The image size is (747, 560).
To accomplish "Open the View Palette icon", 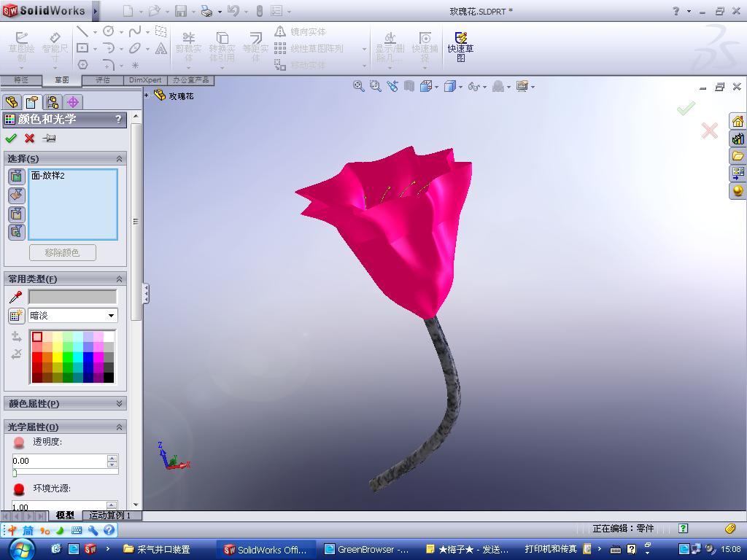I will pos(738,174).
